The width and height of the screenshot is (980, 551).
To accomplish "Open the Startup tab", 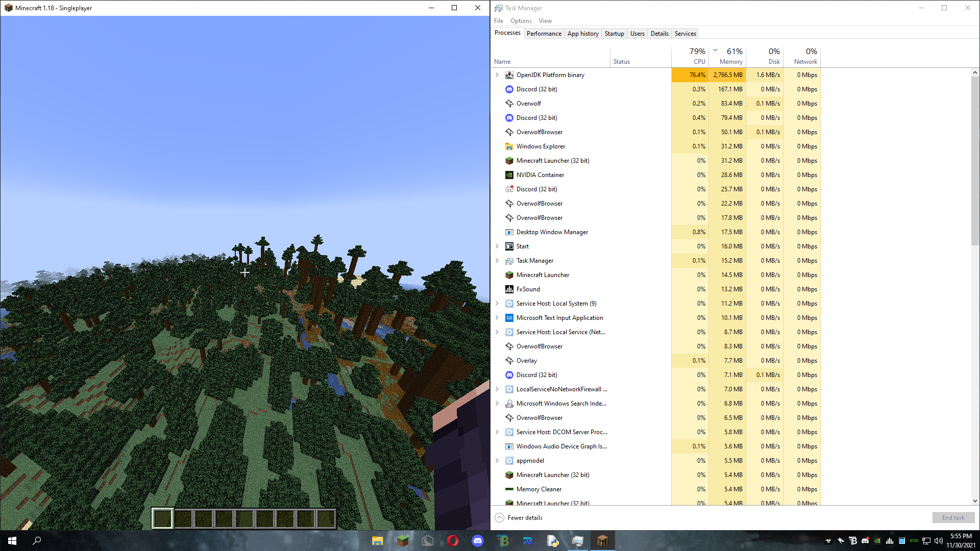I will (614, 34).
